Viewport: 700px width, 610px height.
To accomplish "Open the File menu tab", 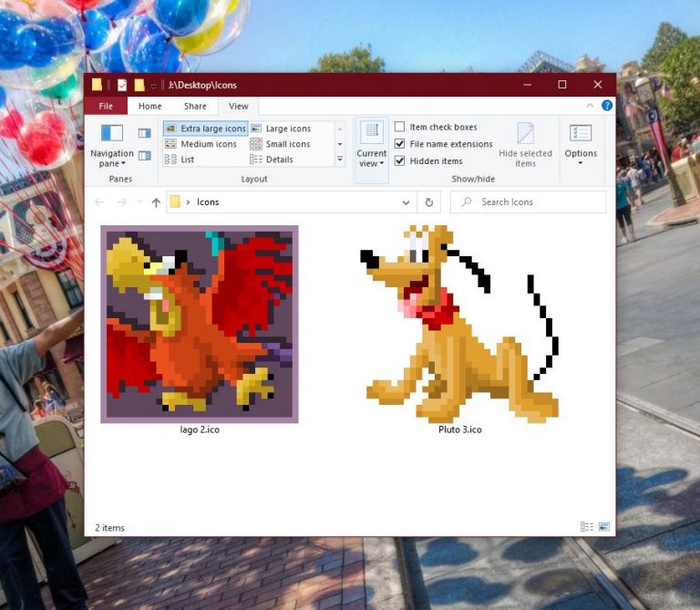I will click(x=106, y=106).
